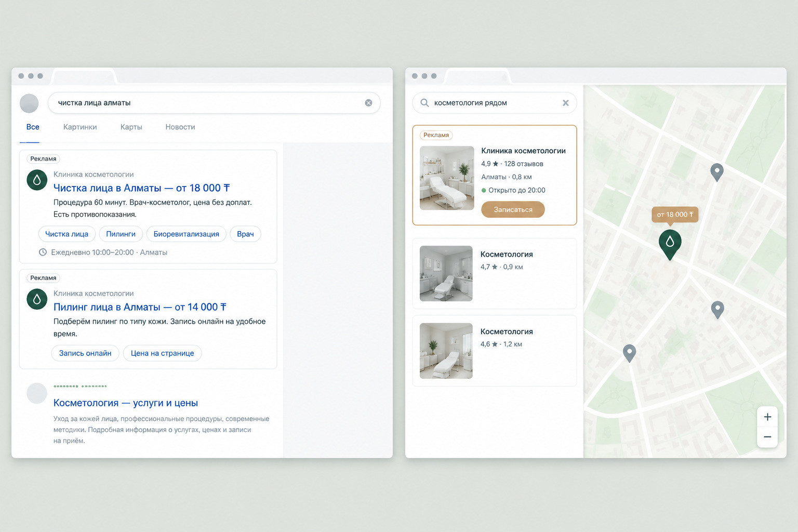Click the gray map pin in the upper right
The image size is (798, 532).
click(x=717, y=172)
